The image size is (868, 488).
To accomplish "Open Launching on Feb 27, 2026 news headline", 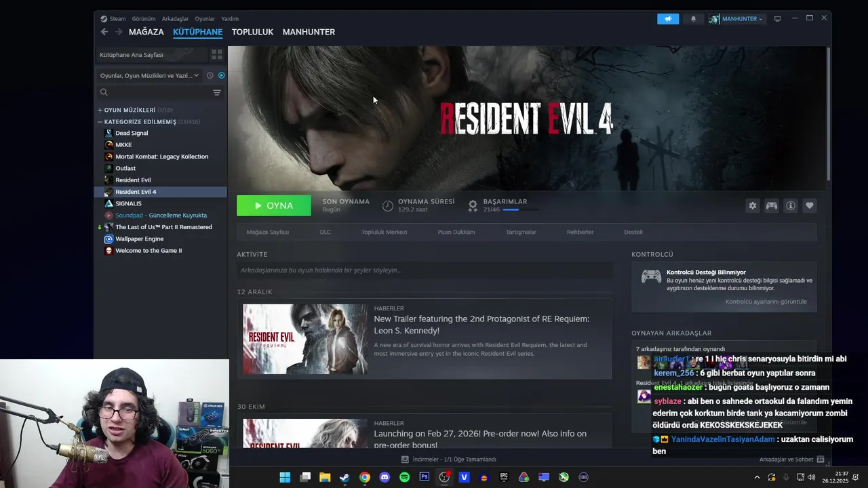I will pos(480,439).
